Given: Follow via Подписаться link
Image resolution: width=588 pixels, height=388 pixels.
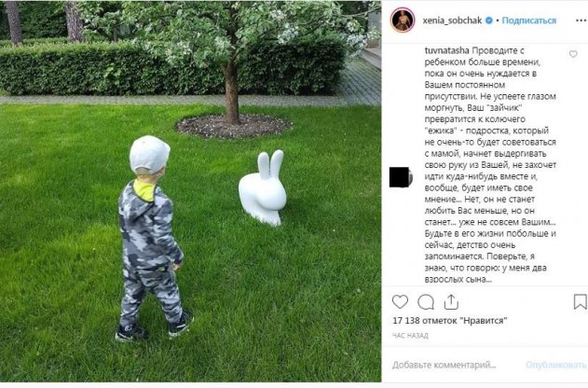Looking at the screenshot, I should pos(528,21).
